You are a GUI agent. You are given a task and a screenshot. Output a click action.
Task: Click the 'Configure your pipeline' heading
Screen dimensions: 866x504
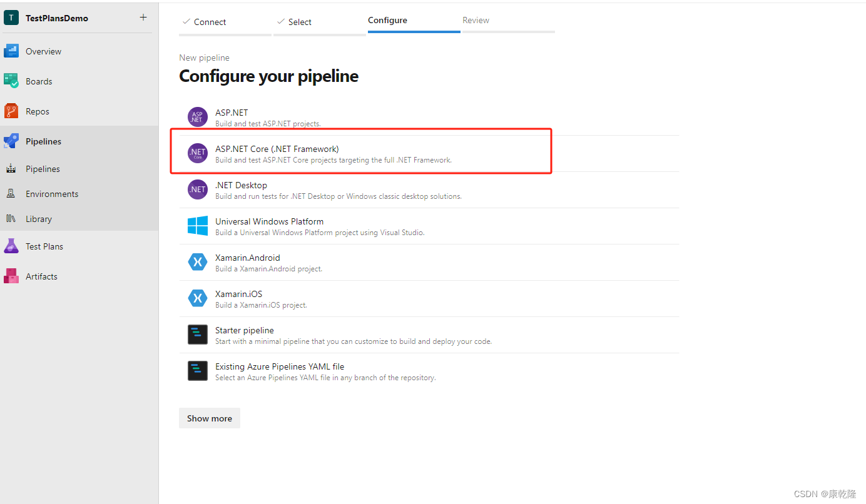pyautogui.click(x=269, y=76)
